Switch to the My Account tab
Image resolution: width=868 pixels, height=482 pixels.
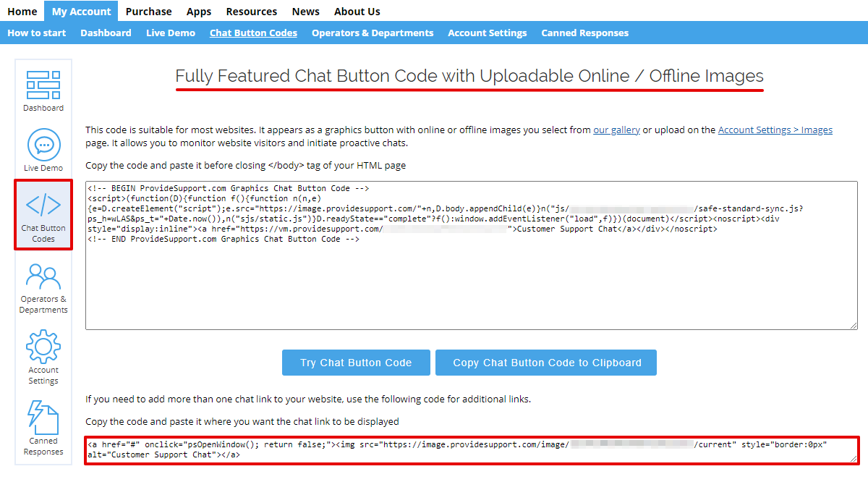pos(80,11)
